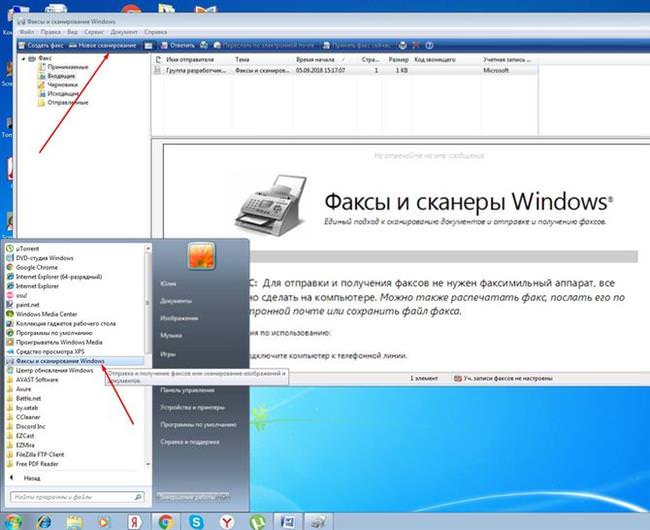Click the Start menu list scroll-up arrow
This screenshot has height=530, width=650.
(x=148, y=248)
